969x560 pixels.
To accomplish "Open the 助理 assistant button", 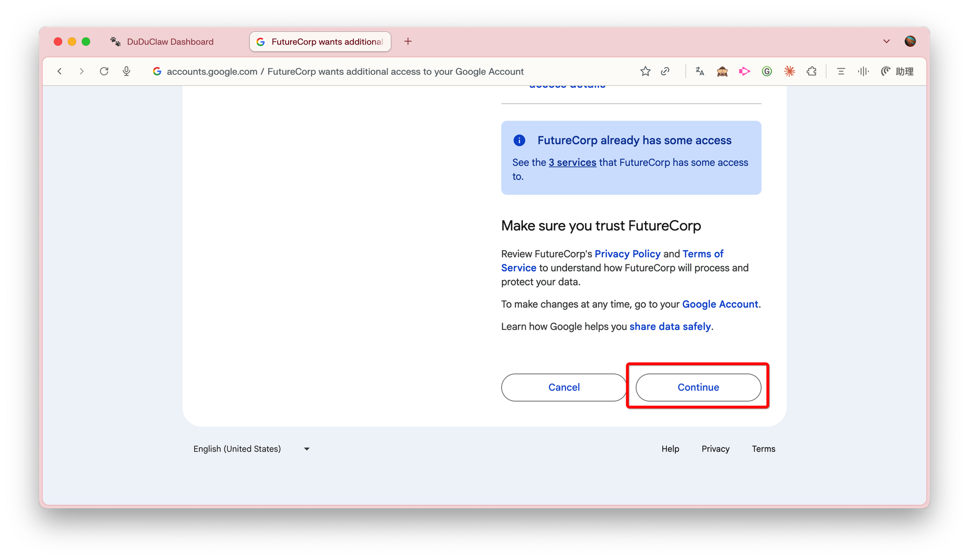I will [897, 71].
